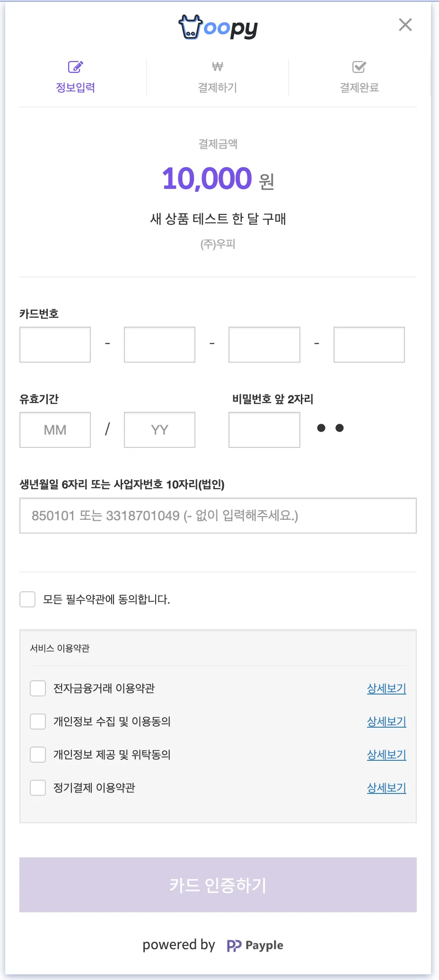Click the birthdate or business number field
439x980 pixels.
(218, 516)
